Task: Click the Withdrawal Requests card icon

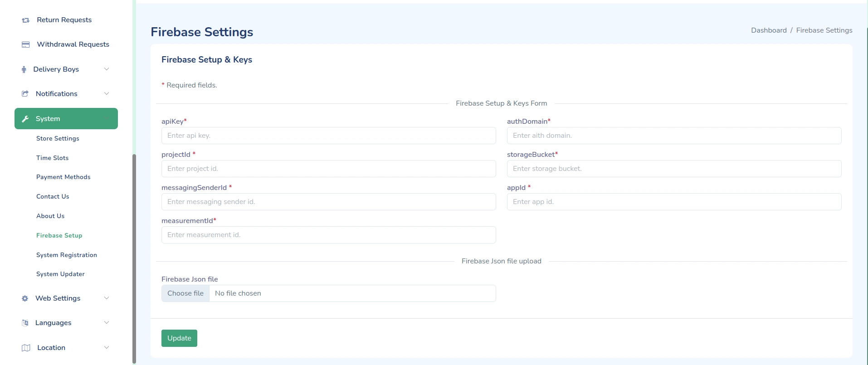Action: [x=26, y=44]
